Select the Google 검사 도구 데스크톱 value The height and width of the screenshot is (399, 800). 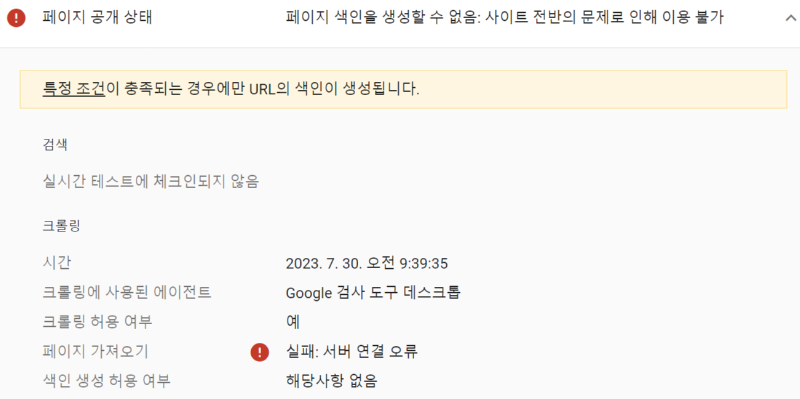pos(373,293)
